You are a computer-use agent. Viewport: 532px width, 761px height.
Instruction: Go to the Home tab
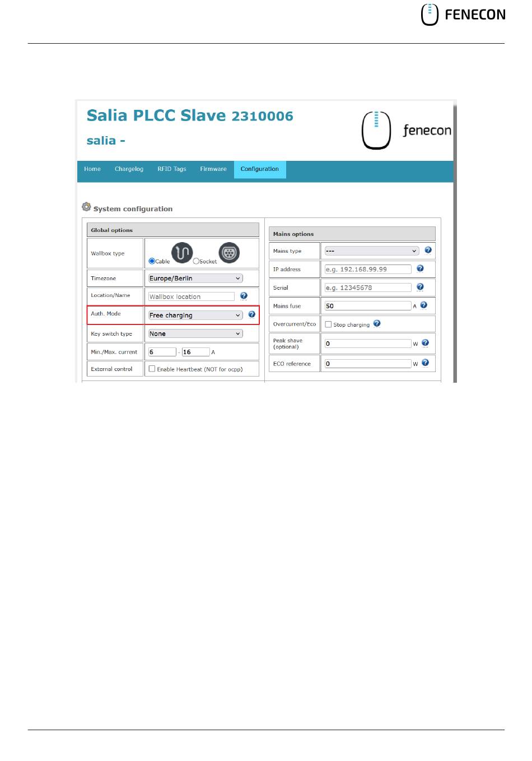92,169
